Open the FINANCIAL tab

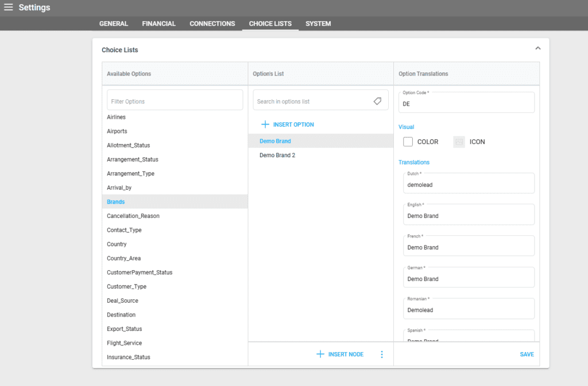click(x=159, y=24)
